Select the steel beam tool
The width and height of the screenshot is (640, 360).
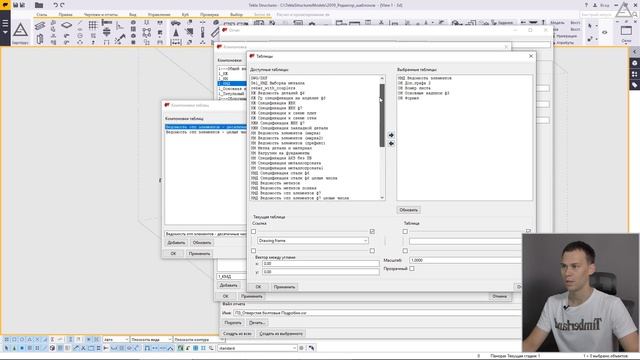40,26
